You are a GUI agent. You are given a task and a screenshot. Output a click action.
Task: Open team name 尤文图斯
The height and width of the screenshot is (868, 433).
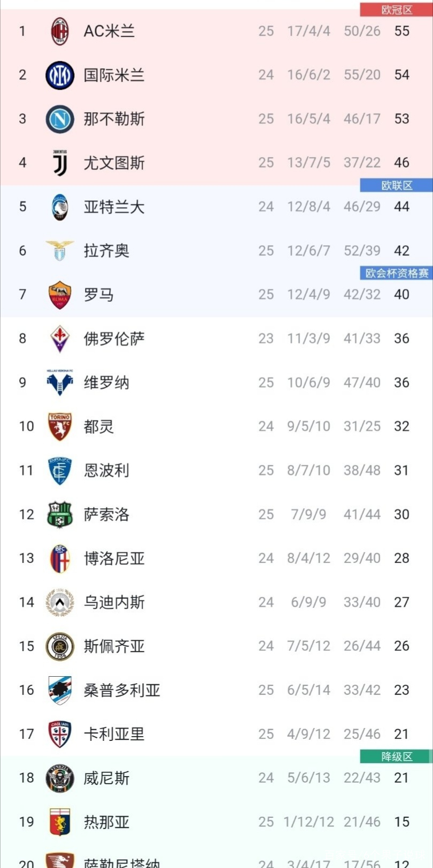click(114, 163)
